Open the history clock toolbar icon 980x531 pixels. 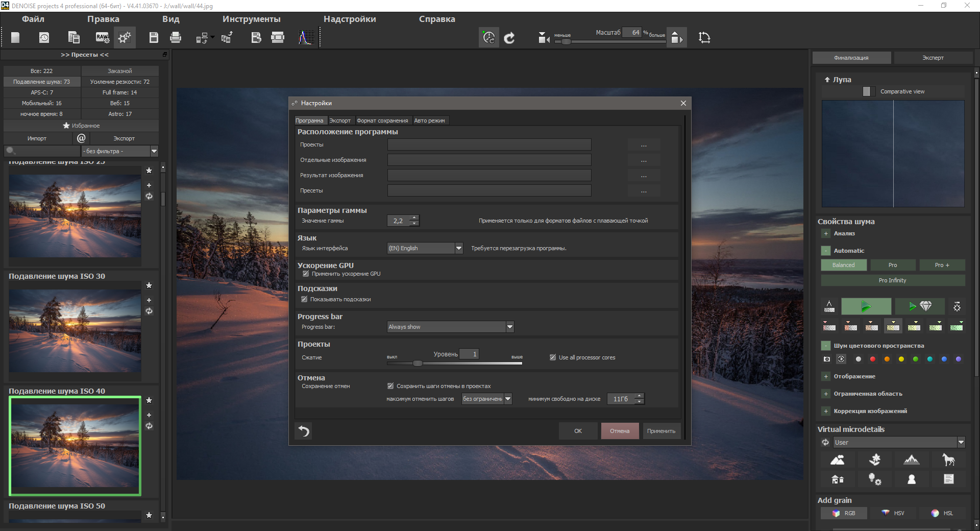pyautogui.click(x=44, y=38)
